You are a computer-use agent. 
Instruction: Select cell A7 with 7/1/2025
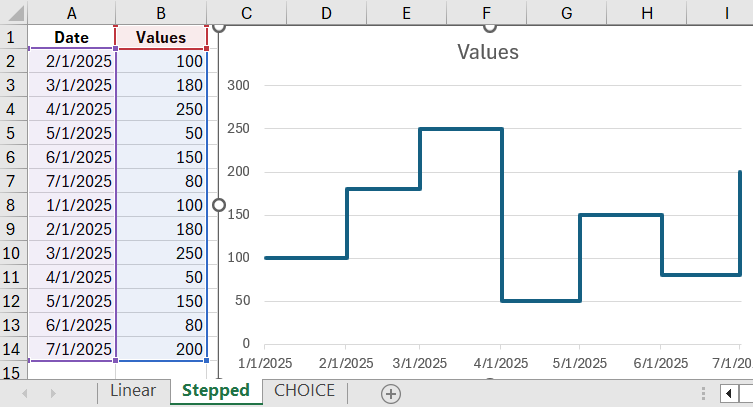tap(72, 181)
